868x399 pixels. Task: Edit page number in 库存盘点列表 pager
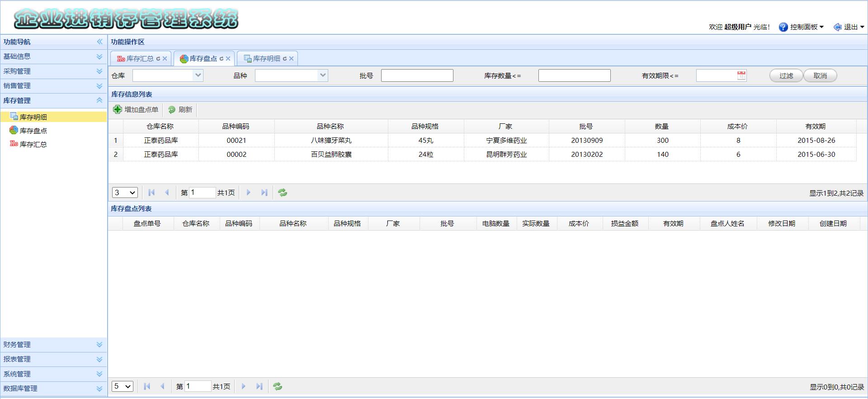198,386
